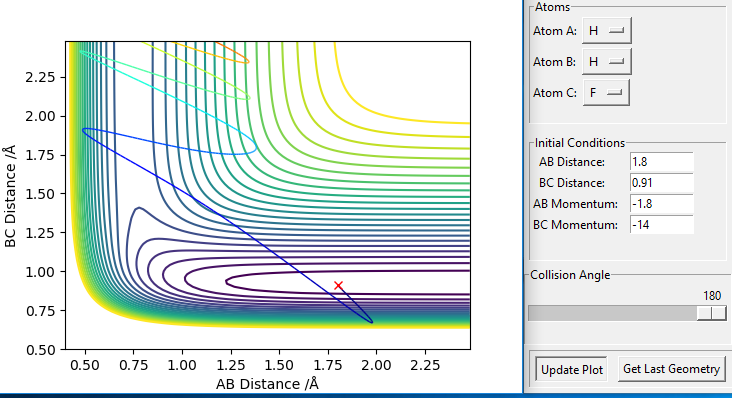Click the AB Momentum input field
The width and height of the screenshot is (732, 398).
[x=661, y=204]
